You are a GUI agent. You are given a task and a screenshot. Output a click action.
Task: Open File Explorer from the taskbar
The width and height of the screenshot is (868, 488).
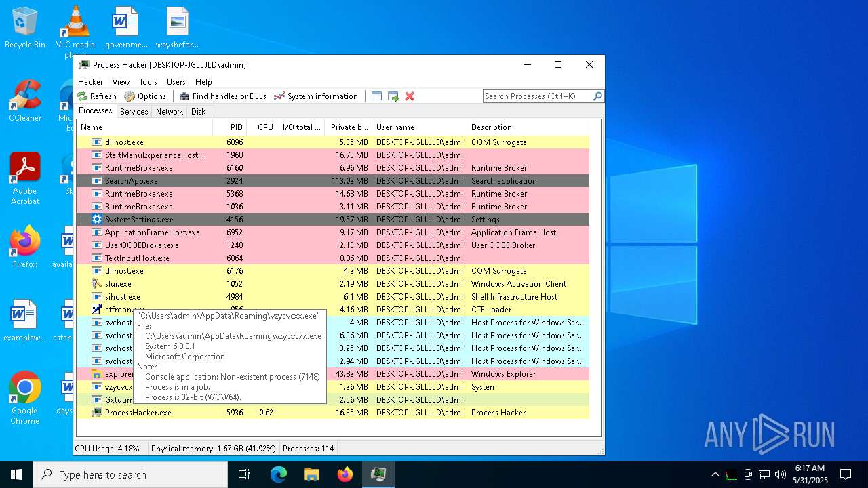point(312,474)
